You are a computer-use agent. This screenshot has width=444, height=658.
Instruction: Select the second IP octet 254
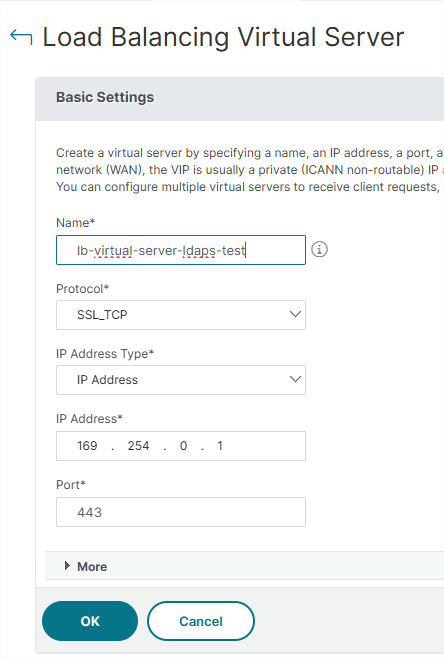(x=138, y=446)
